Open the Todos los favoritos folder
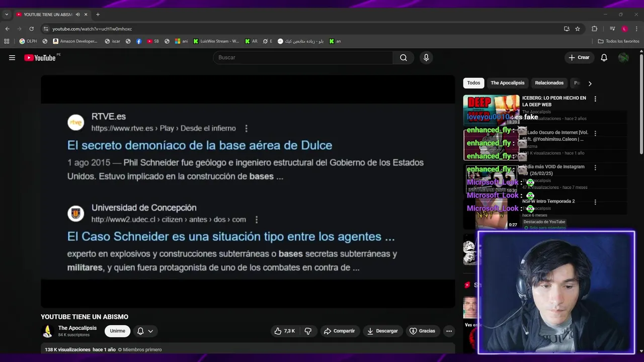The image size is (644, 362). (x=618, y=41)
